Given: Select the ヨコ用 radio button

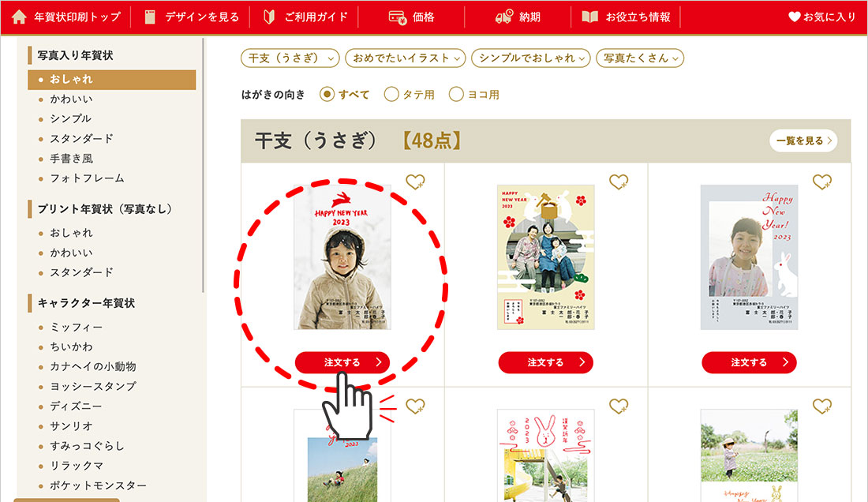Looking at the screenshot, I should click(x=456, y=94).
